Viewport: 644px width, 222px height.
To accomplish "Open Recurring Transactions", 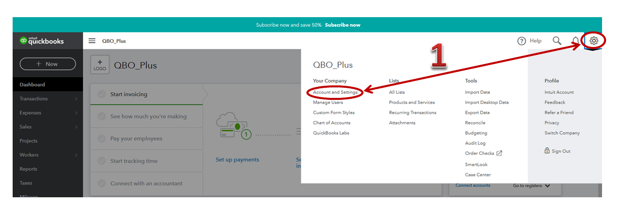I will [412, 113].
